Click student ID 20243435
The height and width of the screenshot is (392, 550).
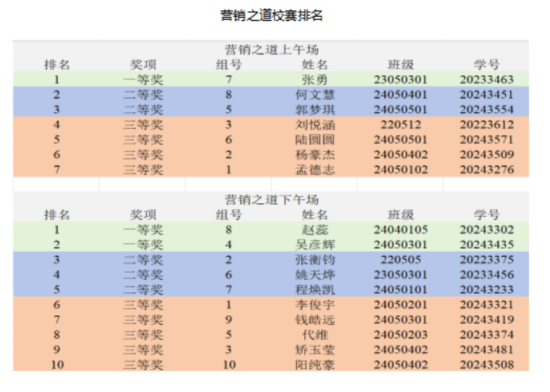pyautogui.click(x=487, y=244)
